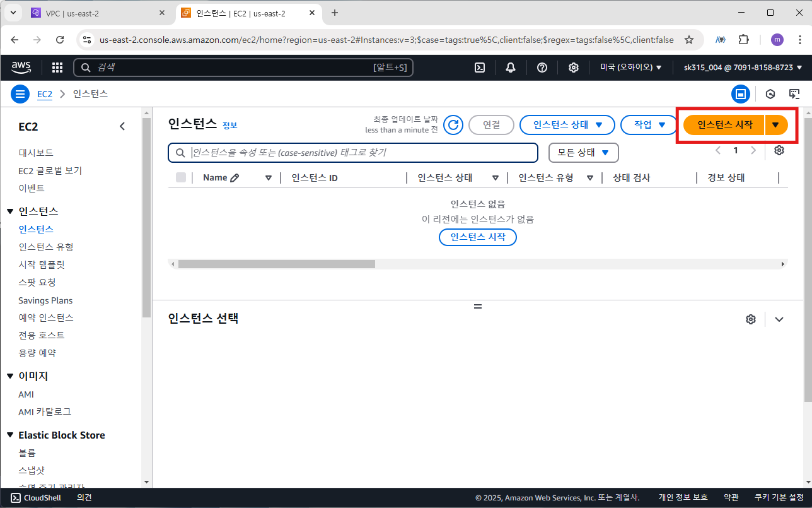Image resolution: width=812 pixels, height=508 pixels.
Task: Expand the instance details panel chevron
Action: click(779, 319)
